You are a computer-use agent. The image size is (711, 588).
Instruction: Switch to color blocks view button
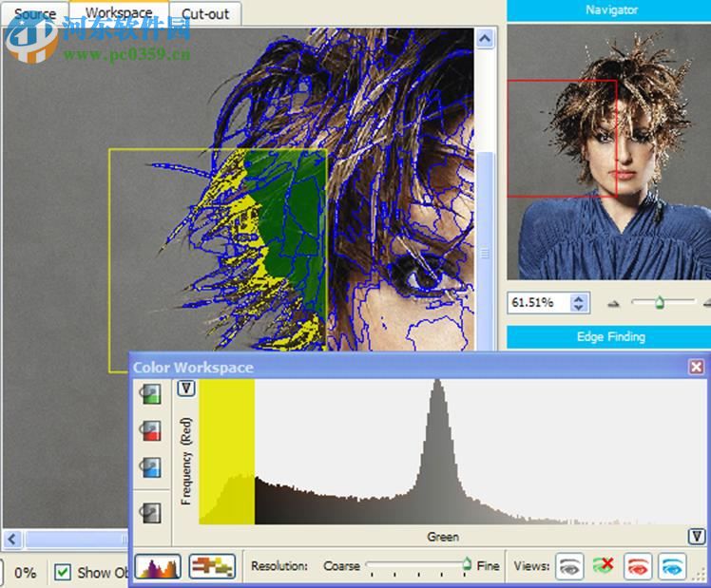pyautogui.click(x=211, y=566)
